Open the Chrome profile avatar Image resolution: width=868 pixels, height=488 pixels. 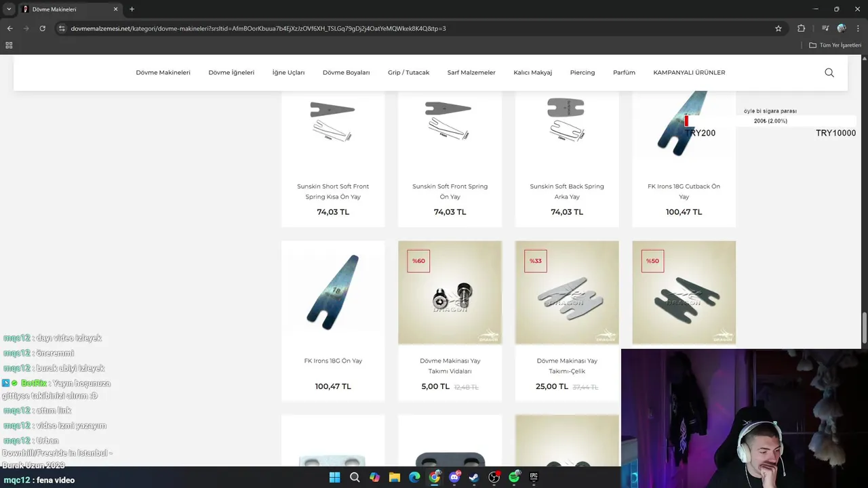[x=842, y=28]
